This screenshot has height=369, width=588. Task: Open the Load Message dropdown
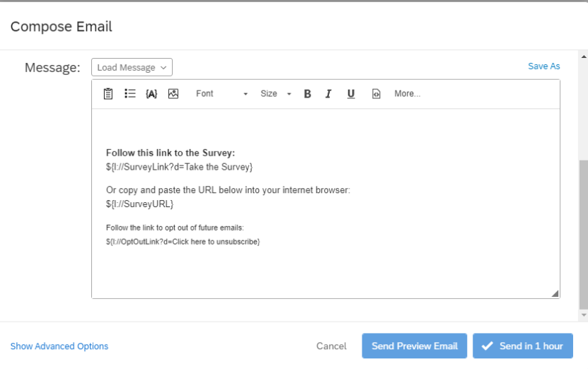(x=132, y=67)
